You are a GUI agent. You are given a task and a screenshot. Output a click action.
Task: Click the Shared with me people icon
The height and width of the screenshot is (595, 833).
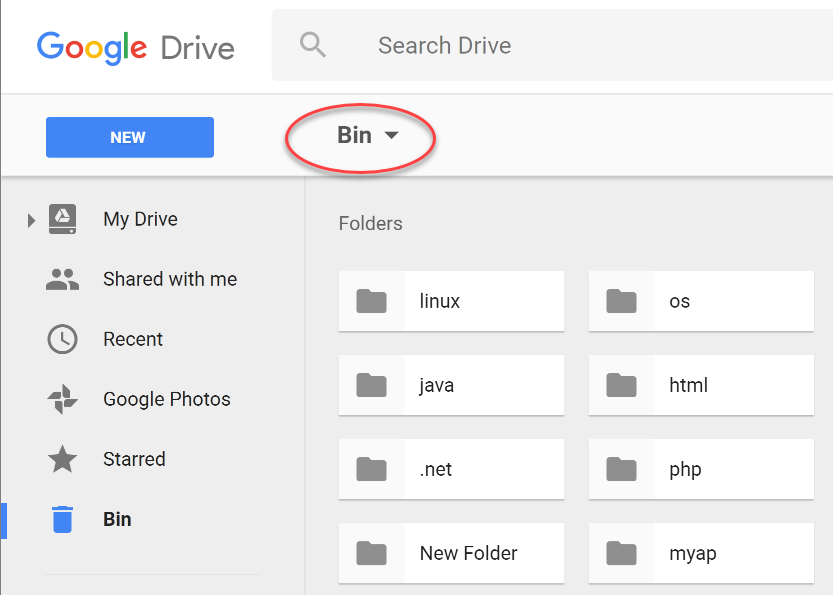click(63, 279)
